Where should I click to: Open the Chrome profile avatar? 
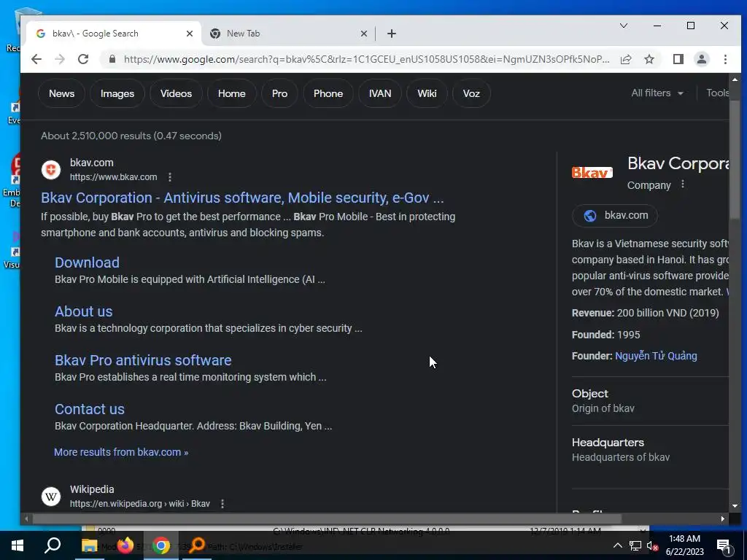click(702, 59)
